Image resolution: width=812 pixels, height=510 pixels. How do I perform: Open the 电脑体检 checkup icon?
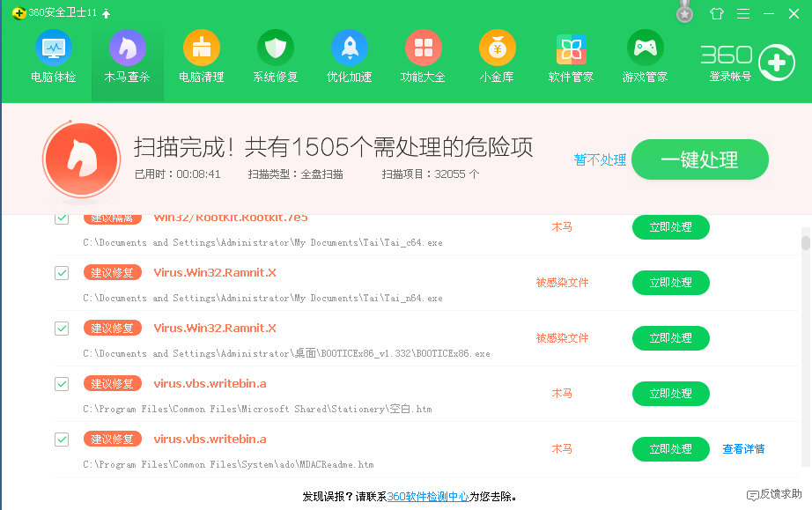(53, 48)
